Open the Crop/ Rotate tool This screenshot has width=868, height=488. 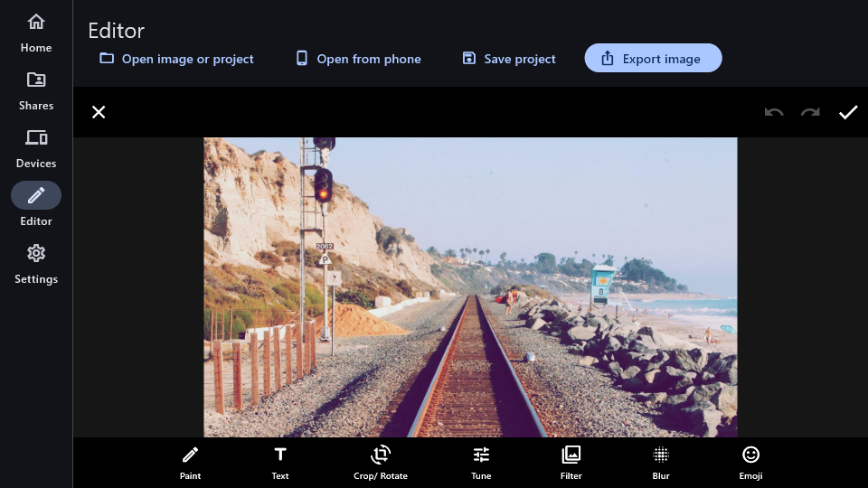[x=381, y=463]
